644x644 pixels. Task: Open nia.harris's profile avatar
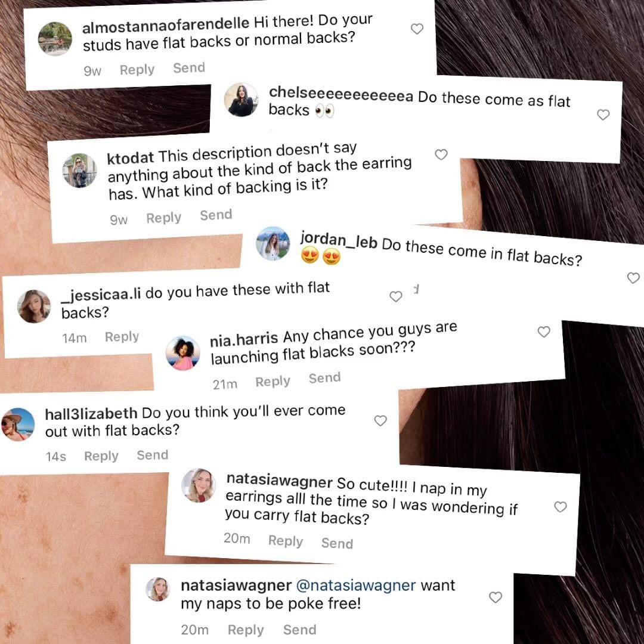coord(183,353)
